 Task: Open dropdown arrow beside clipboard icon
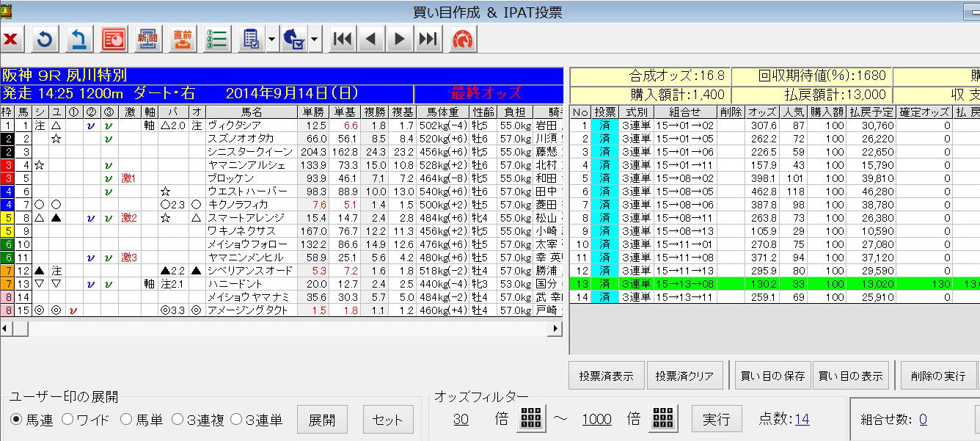tap(271, 39)
